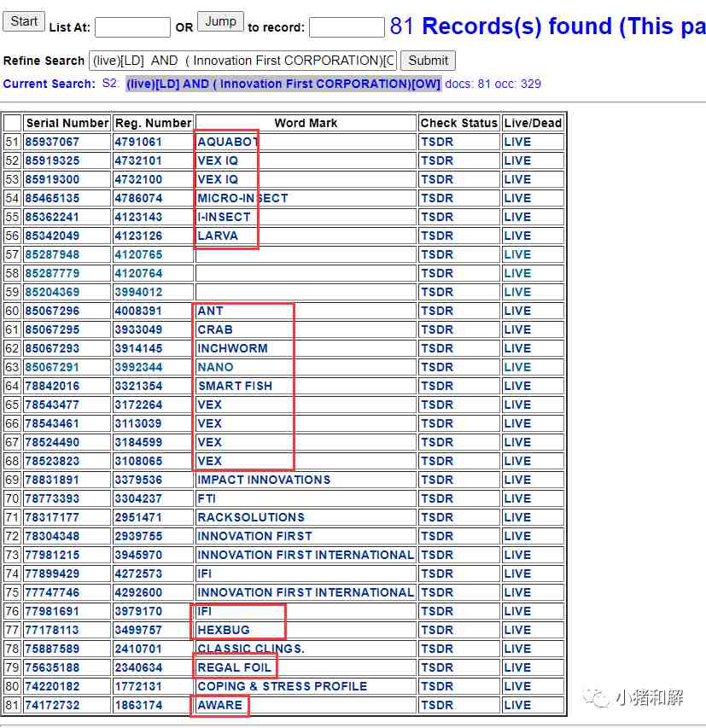Open the AQUABOT word mark
Image resolution: width=706 pixels, height=728 pixels.
(228, 142)
